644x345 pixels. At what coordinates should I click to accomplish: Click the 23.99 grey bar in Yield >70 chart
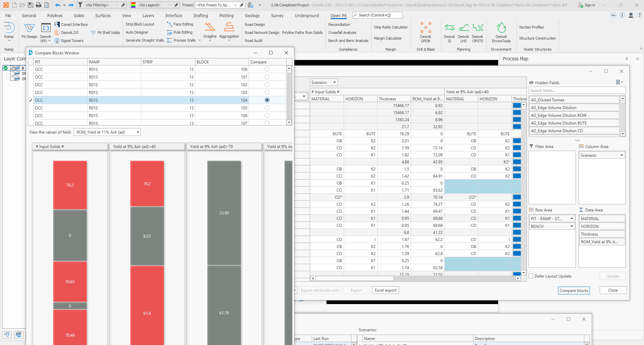(224, 213)
